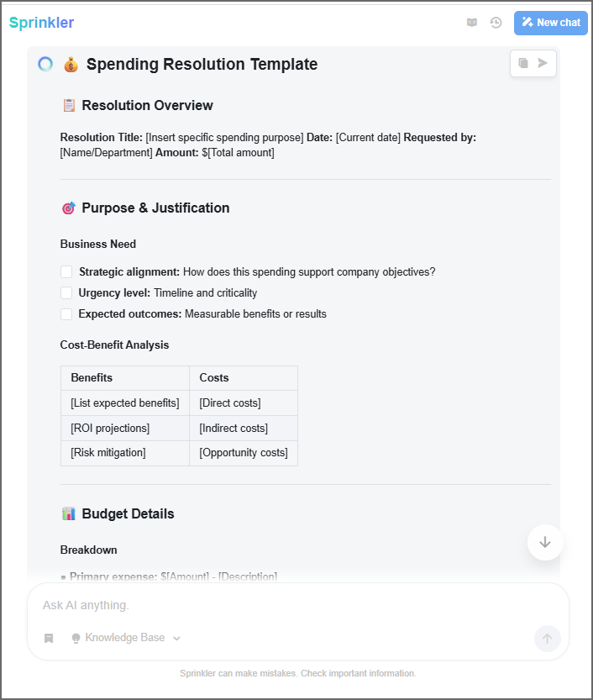Open chat history clock icon
This screenshot has width=593, height=700.
coord(496,23)
